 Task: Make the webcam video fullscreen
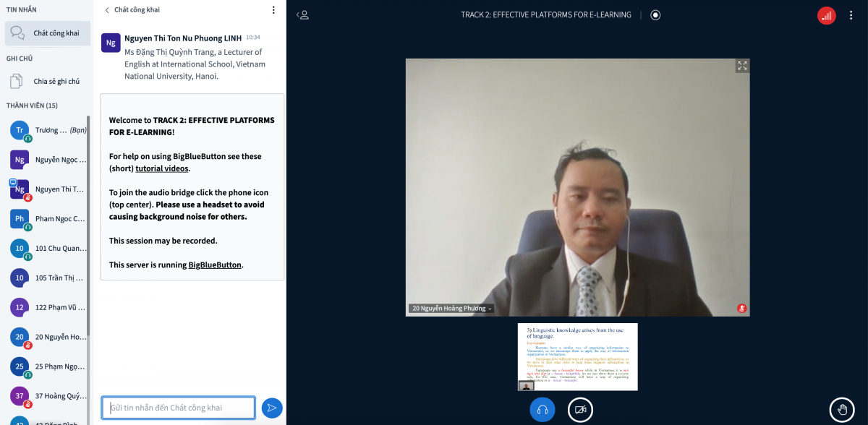pyautogui.click(x=742, y=66)
